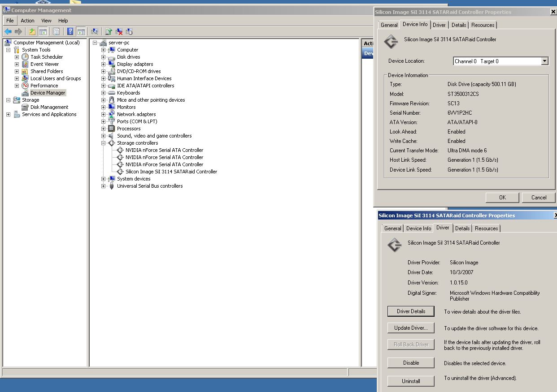
Task: Expand IDE ATA/ATAPI controllers category
Action: [103, 86]
